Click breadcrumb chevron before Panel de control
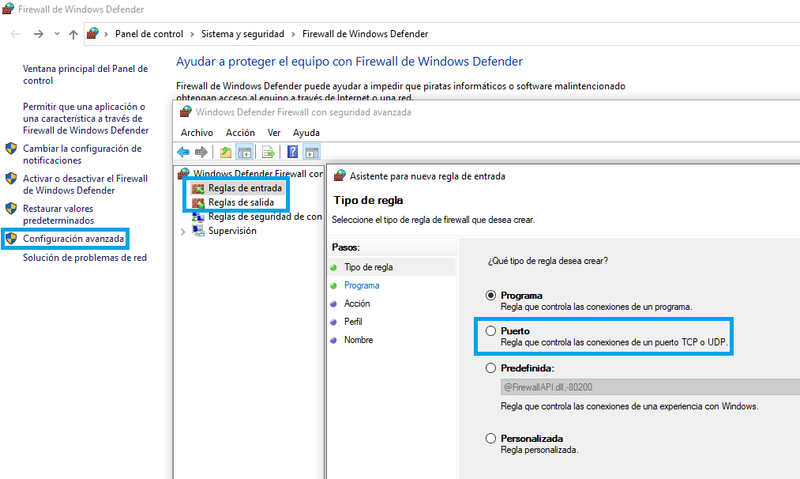 click(106, 34)
